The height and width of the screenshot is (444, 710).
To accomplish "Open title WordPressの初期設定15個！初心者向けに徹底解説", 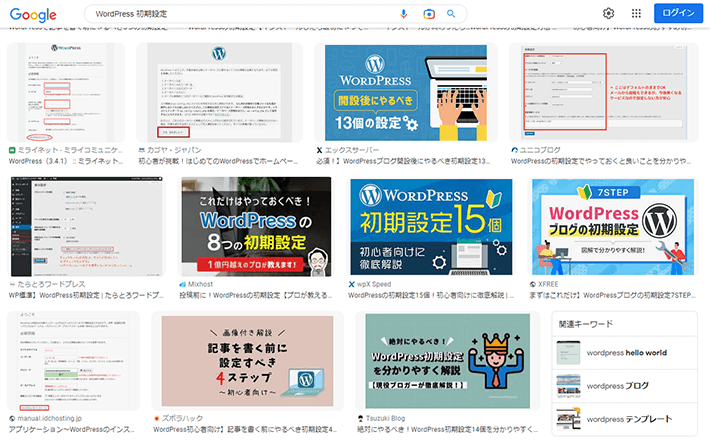I will point(431,295).
